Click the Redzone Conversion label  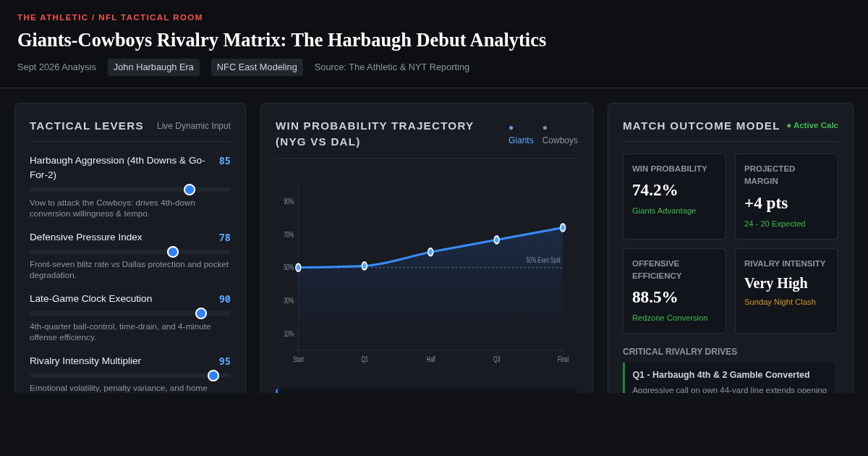point(670,318)
